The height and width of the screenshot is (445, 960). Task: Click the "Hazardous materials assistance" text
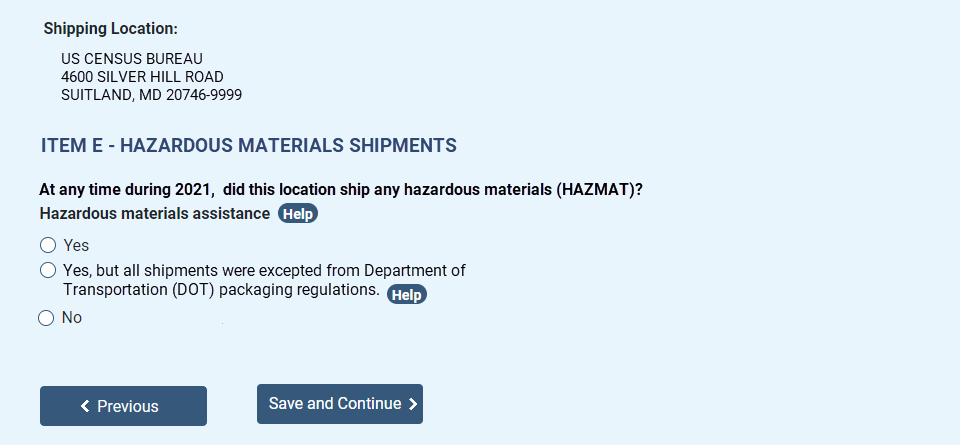pos(154,213)
